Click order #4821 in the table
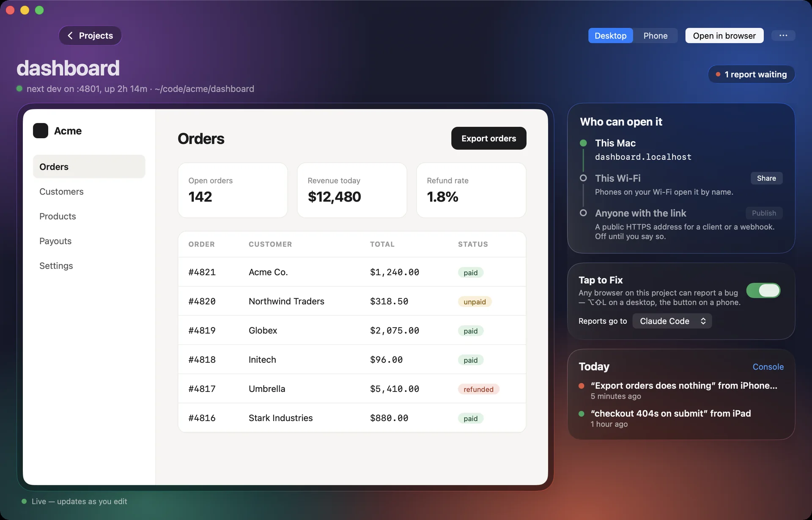This screenshot has height=520, width=812. point(202,272)
